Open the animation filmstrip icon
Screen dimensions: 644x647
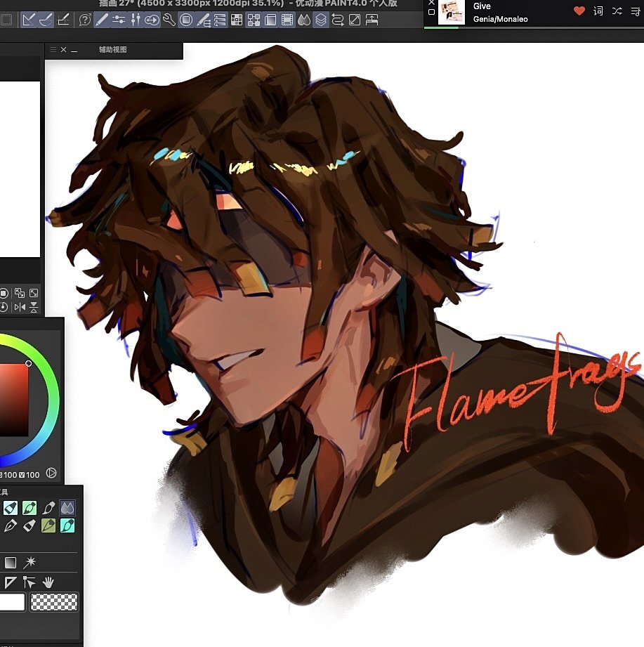(287, 20)
